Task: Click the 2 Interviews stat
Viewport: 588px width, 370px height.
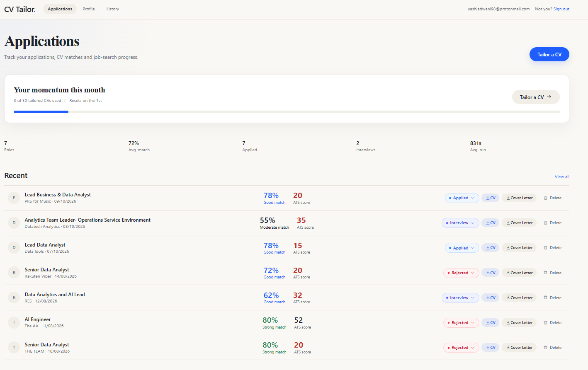Action: coord(366,146)
